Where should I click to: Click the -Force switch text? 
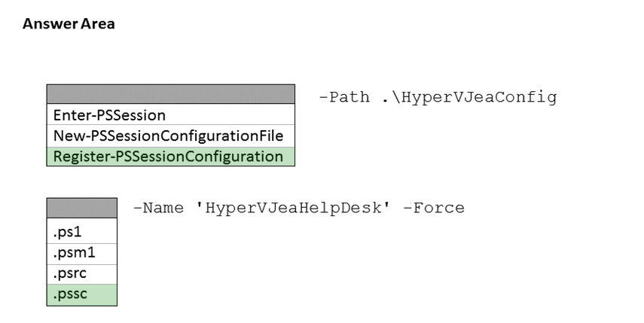pyautogui.click(x=435, y=208)
